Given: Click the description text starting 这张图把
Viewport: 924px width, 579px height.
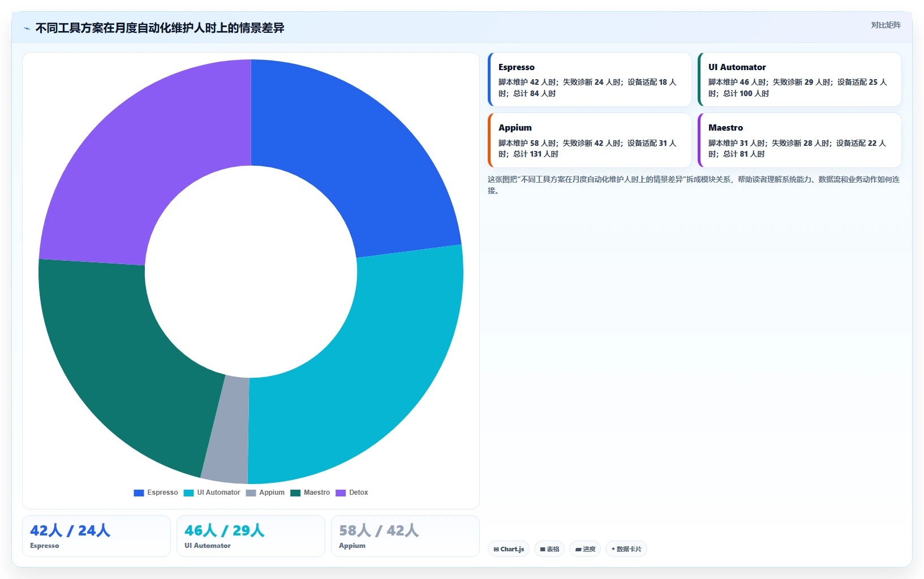Looking at the screenshot, I should (694, 185).
